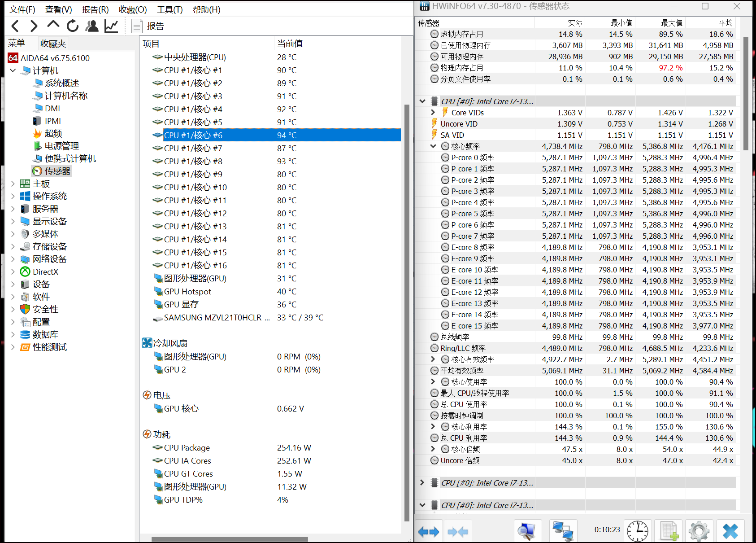756x543 pixels.
Task: Click the networked computers icon in HWiNFO
Action: pyautogui.click(x=563, y=531)
